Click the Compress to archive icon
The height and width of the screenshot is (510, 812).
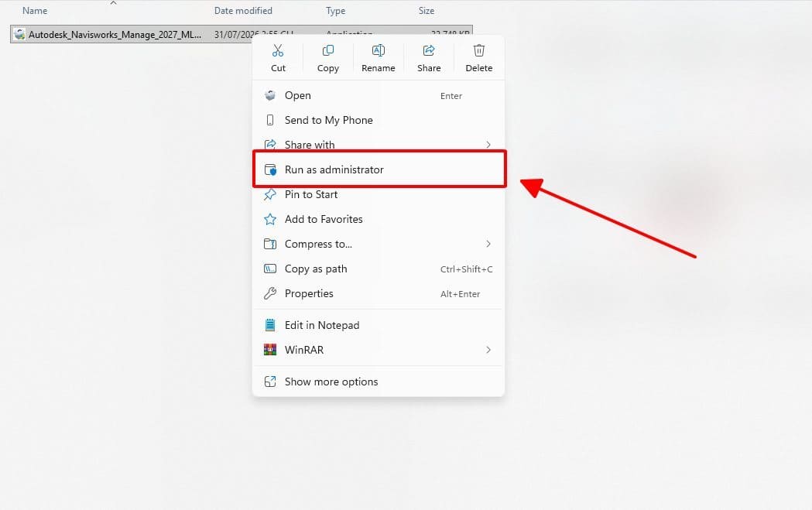pyautogui.click(x=270, y=244)
